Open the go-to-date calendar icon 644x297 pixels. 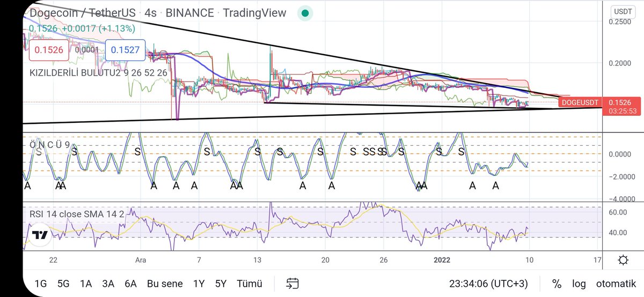(x=292, y=283)
